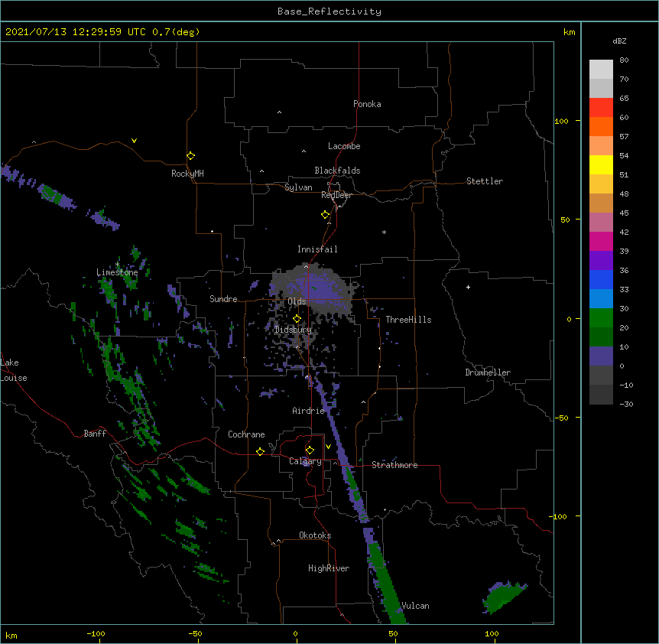Click the white plus marker north of Drumheller
This screenshot has height=644, width=659.
(468, 287)
